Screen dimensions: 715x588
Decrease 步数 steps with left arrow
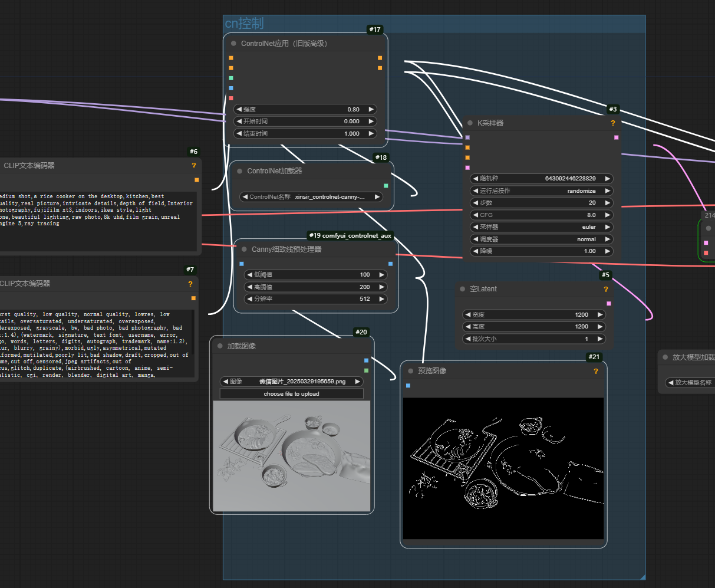point(475,203)
